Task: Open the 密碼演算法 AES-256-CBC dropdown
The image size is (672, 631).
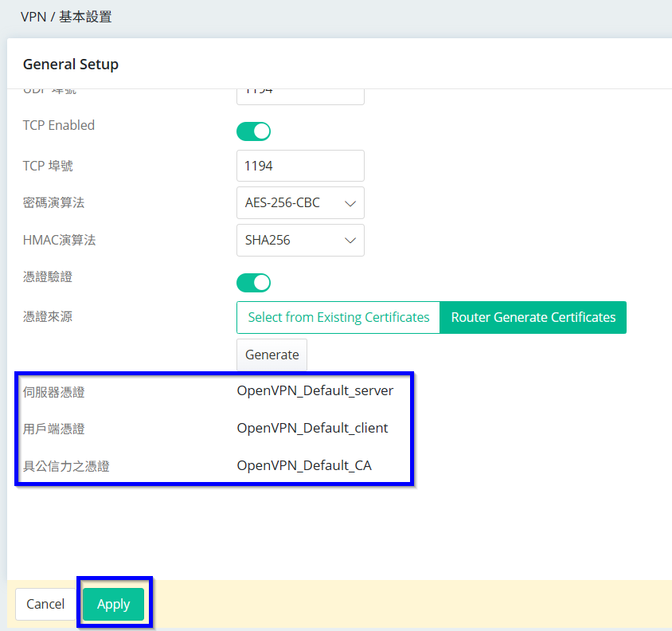Action: click(x=300, y=203)
